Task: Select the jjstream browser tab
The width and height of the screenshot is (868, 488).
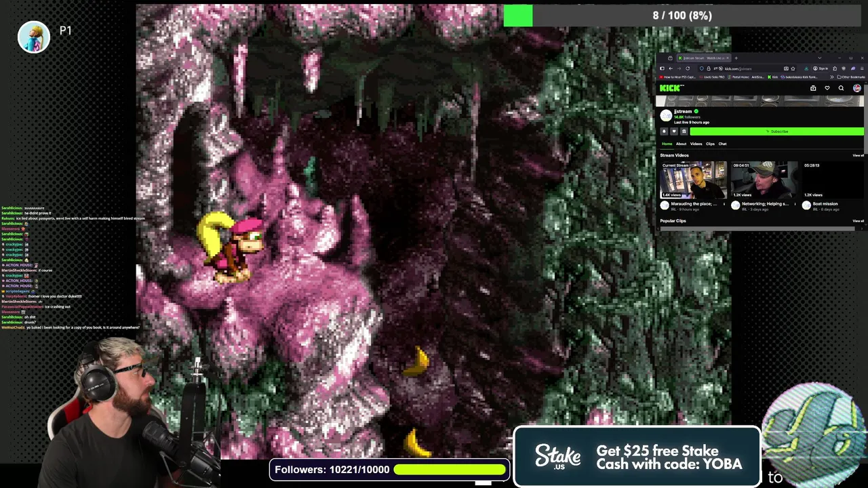Action: coord(704,58)
